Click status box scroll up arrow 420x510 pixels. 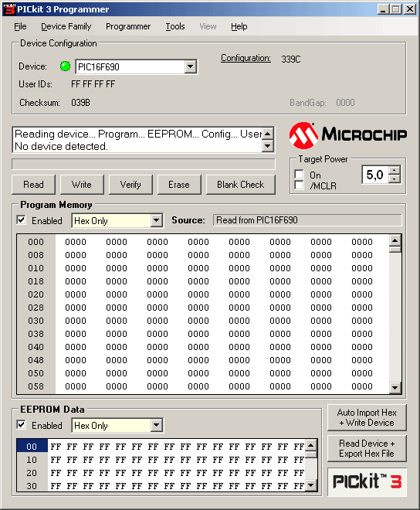[x=268, y=134]
